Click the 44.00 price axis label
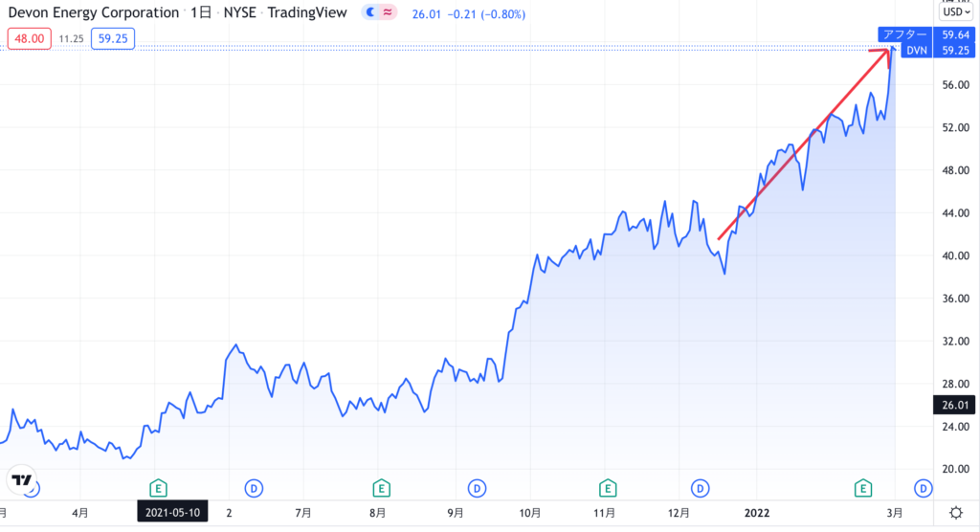 [955, 213]
